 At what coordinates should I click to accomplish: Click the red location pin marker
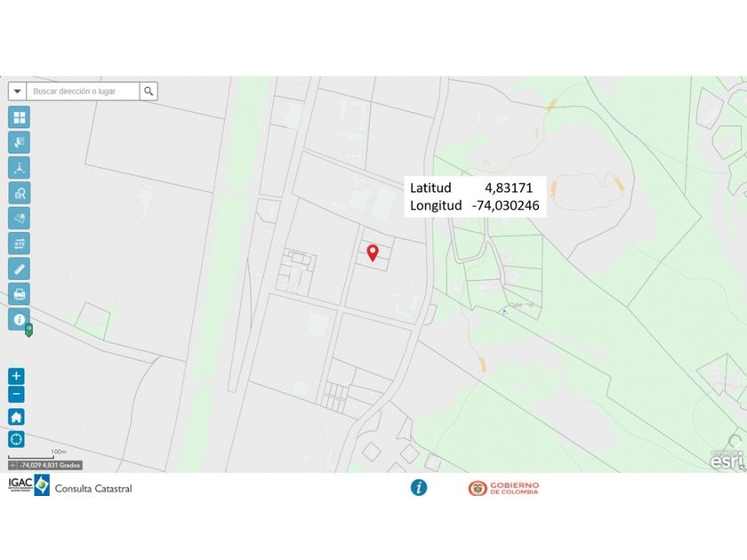coord(373,252)
